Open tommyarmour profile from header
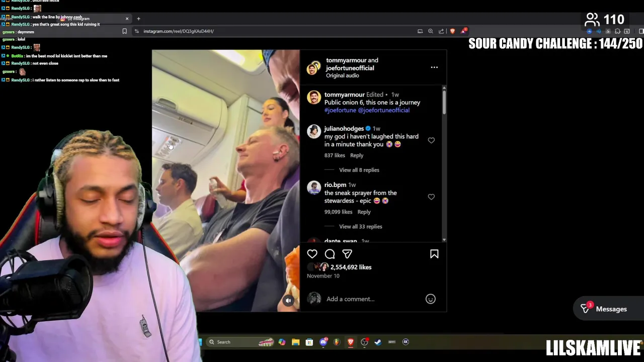 (345, 60)
